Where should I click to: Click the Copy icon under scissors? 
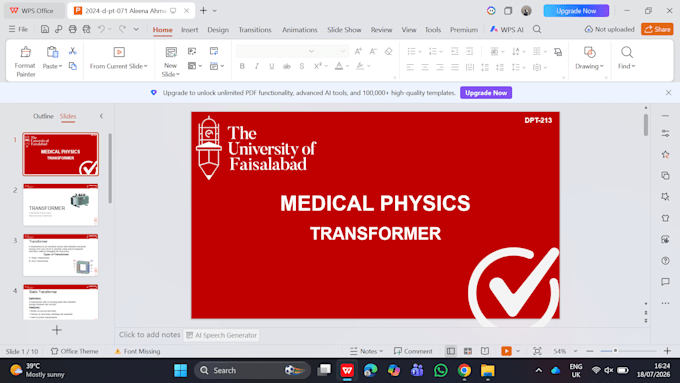pos(72,66)
